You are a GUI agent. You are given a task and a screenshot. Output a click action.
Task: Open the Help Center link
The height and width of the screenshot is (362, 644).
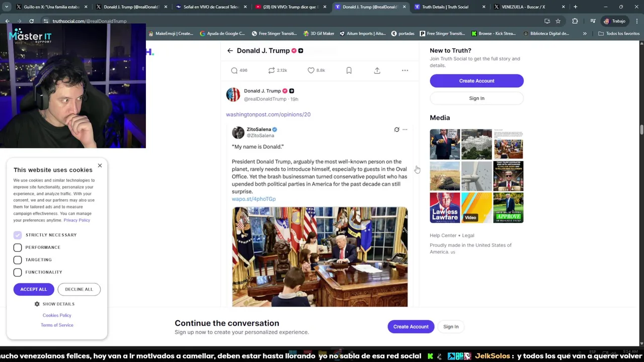443,235
